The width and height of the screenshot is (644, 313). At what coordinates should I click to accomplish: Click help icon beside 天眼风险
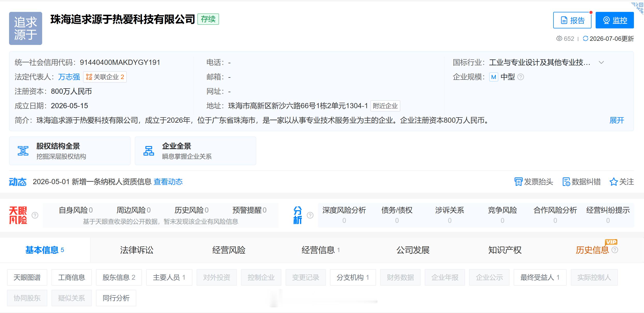[35, 215]
